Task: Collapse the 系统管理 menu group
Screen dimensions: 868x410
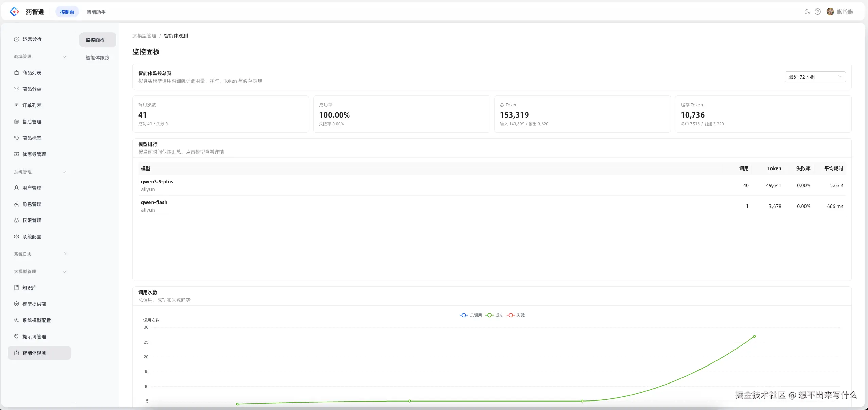Action: (39, 172)
